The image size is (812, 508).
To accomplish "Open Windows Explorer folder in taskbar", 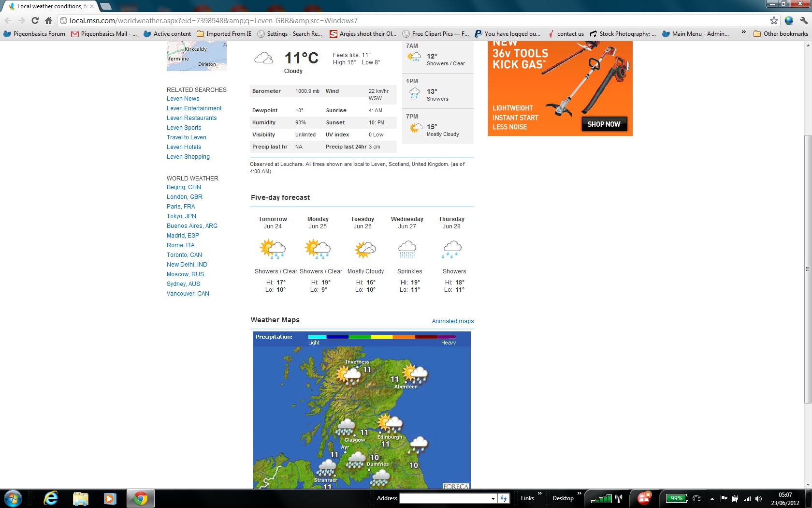I will tap(81, 498).
